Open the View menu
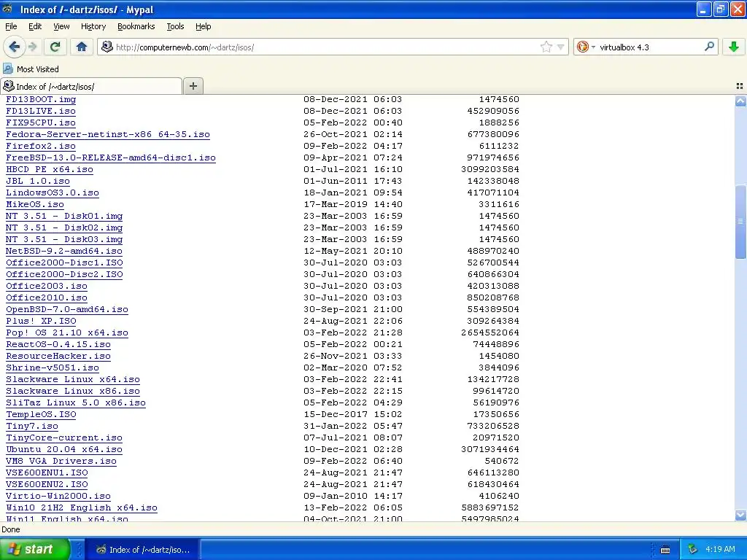747x560 pixels. click(x=61, y=26)
